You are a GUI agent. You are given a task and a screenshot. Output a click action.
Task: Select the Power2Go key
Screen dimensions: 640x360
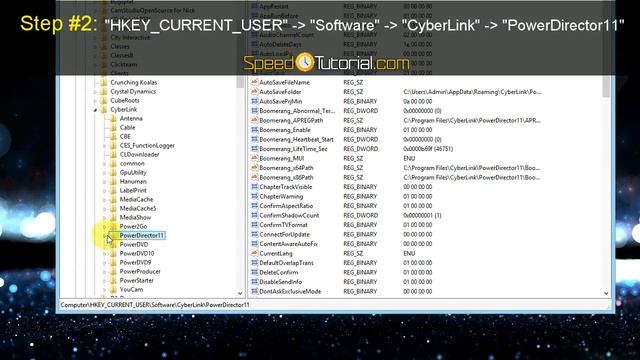click(133, 227)
